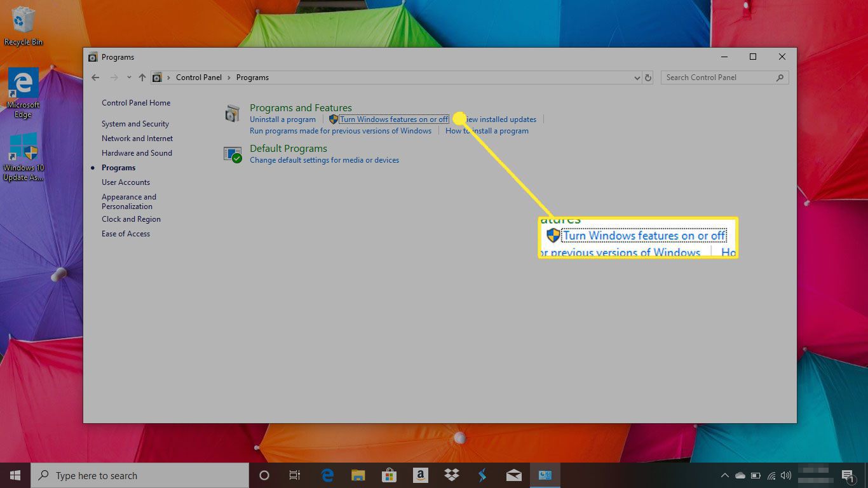The height and width of the screenshot is (488, 868).
Task: Click Uninstall a program link
Action: (283, 119)
